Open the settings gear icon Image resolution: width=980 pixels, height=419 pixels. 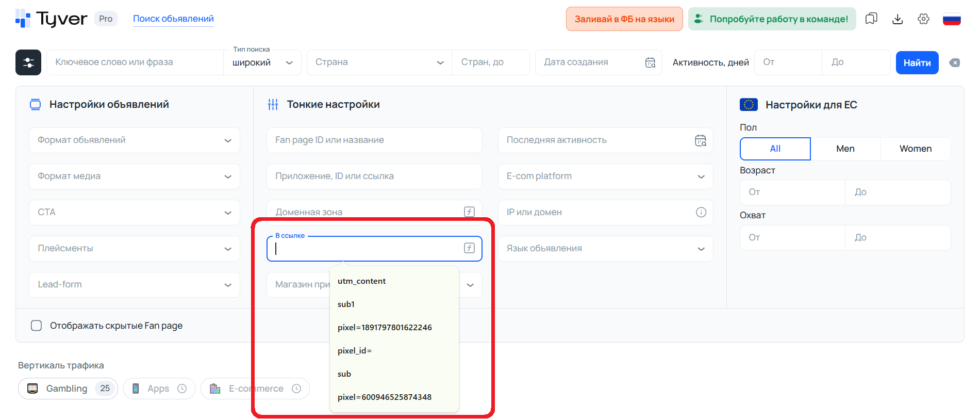(x=923, y=19)
